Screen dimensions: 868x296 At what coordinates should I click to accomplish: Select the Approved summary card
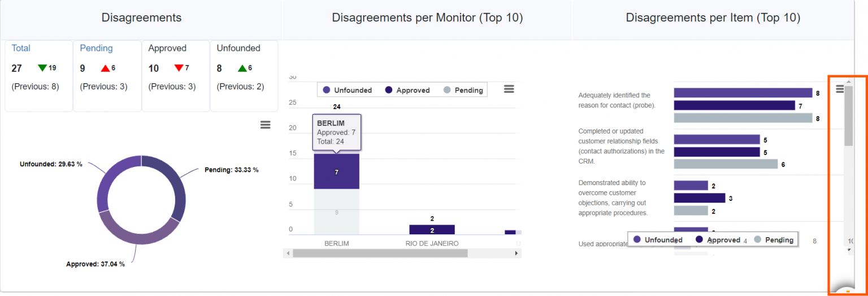click(175, 75)
